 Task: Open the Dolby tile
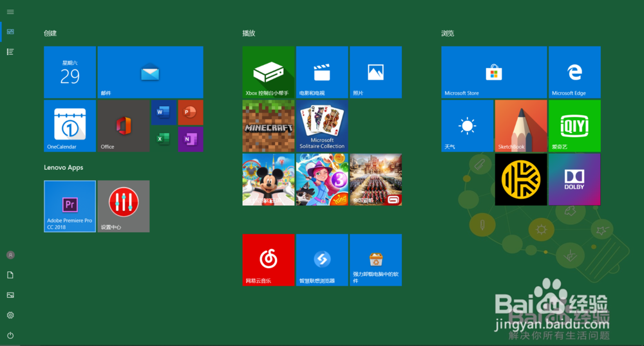click(574, 179)
